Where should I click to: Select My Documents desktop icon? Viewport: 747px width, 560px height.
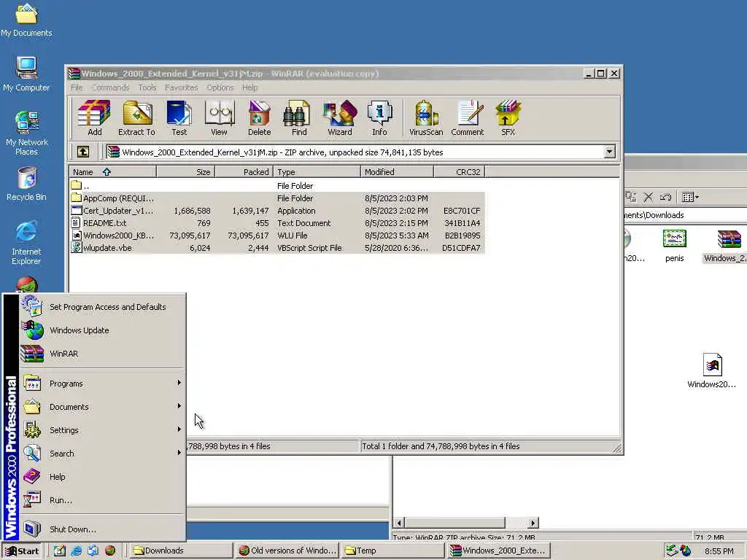coord(26,20)
